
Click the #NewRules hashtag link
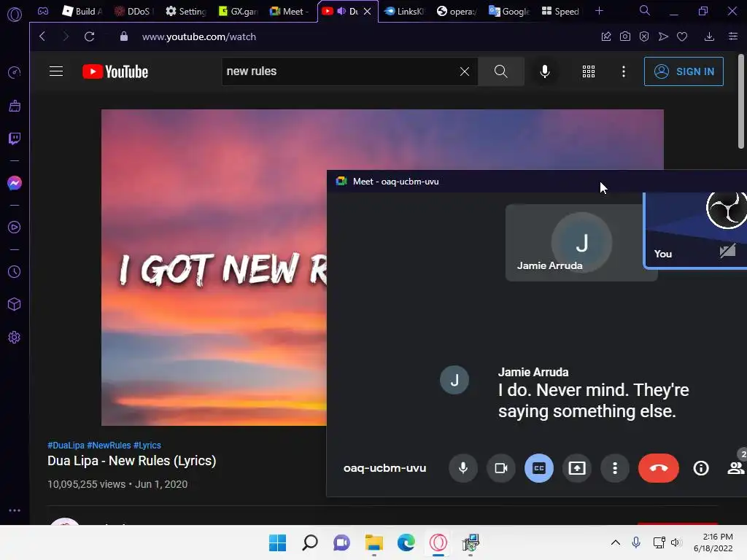pos(109,446)
